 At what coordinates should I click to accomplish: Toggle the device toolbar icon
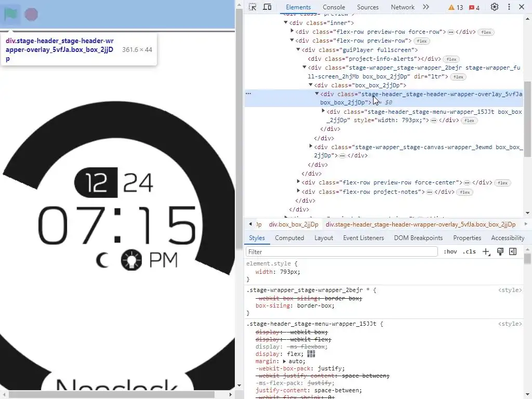coord(268,7)
